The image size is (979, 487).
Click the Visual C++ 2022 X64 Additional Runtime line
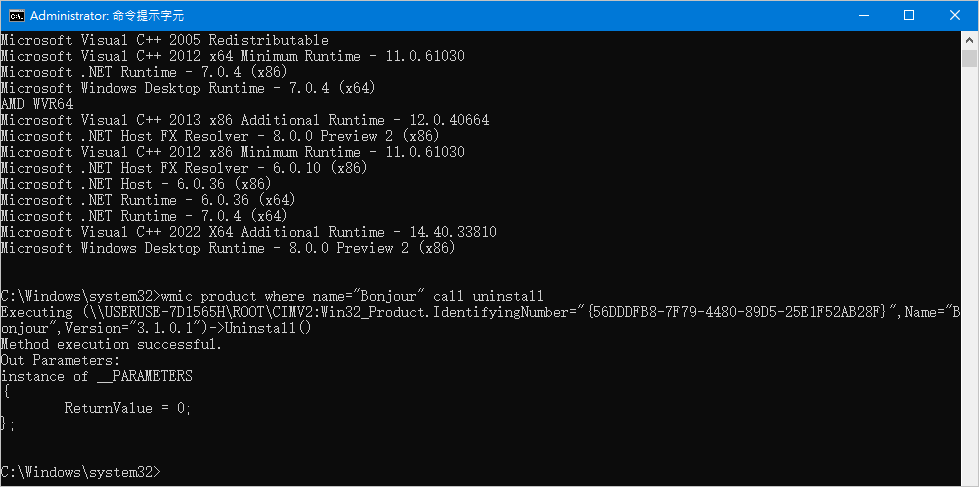pos(248,232)
